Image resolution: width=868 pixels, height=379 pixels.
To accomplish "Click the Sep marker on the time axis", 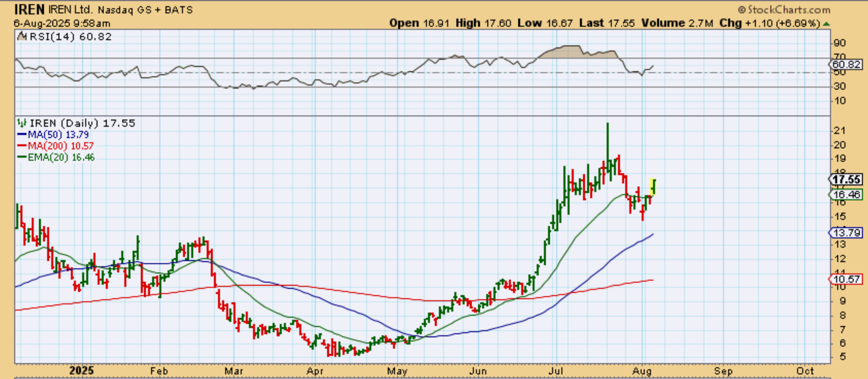I will [723, 371].
